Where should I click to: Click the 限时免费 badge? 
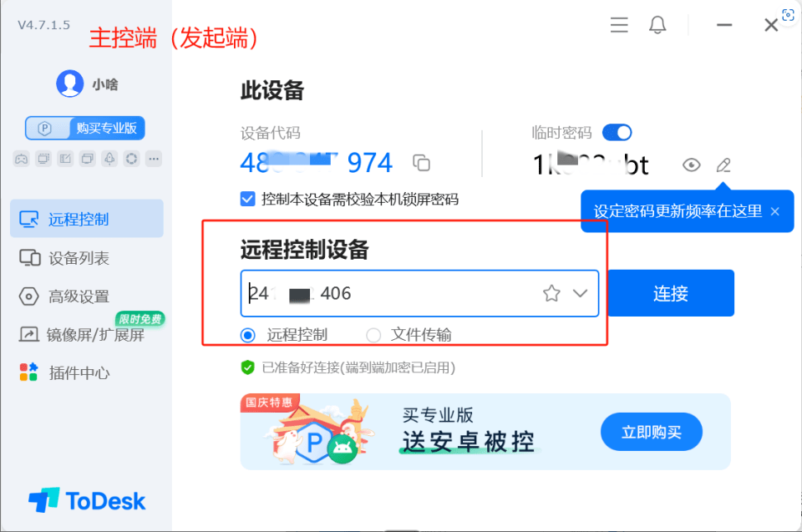(x=140, y=319)
